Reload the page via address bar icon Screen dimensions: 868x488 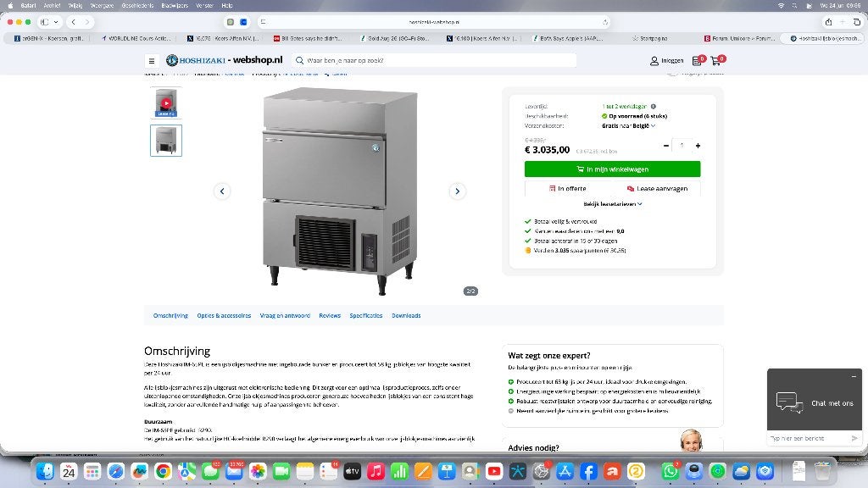605,22
